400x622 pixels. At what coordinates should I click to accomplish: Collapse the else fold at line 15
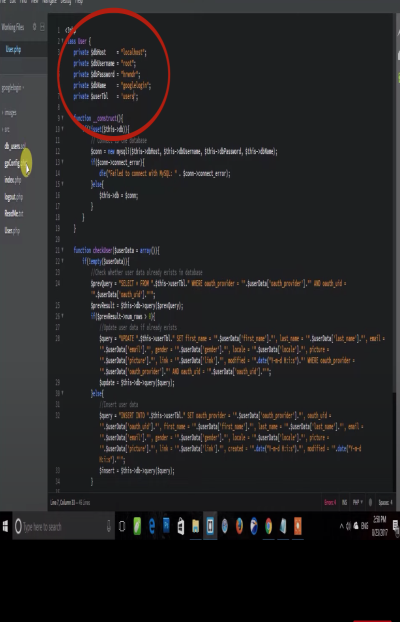coord(63,184)
